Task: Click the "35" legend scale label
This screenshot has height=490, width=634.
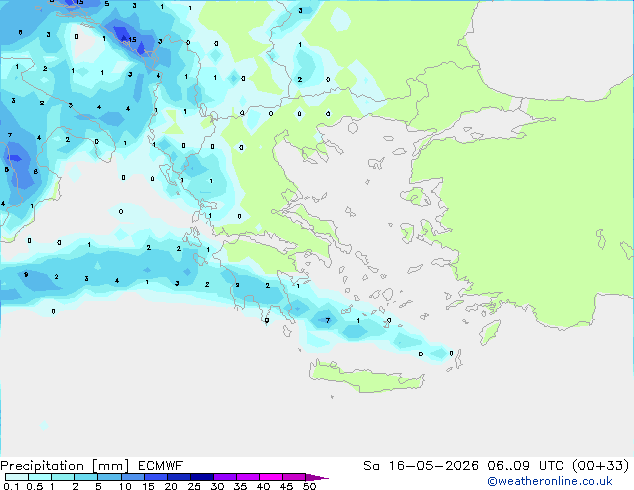Action: click(240, 486)
